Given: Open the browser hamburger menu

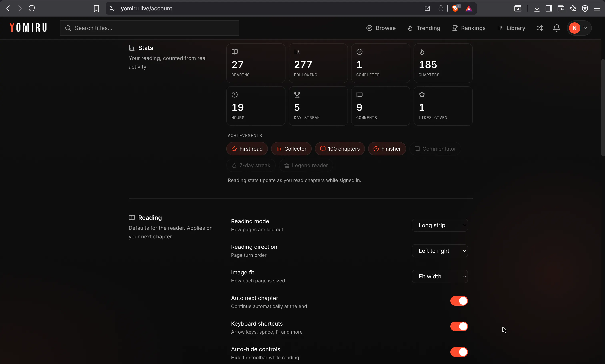Looking at the screenshot, I should [x=597, y=8].
